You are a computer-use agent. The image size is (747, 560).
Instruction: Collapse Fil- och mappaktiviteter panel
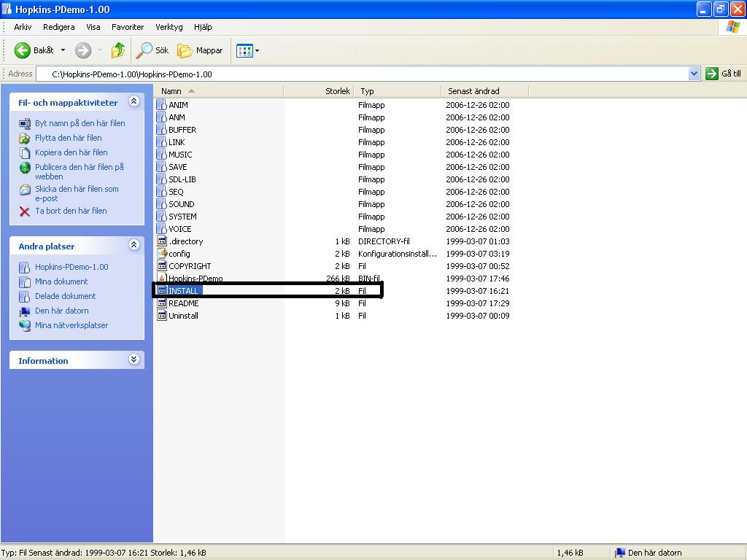[134, 101]
